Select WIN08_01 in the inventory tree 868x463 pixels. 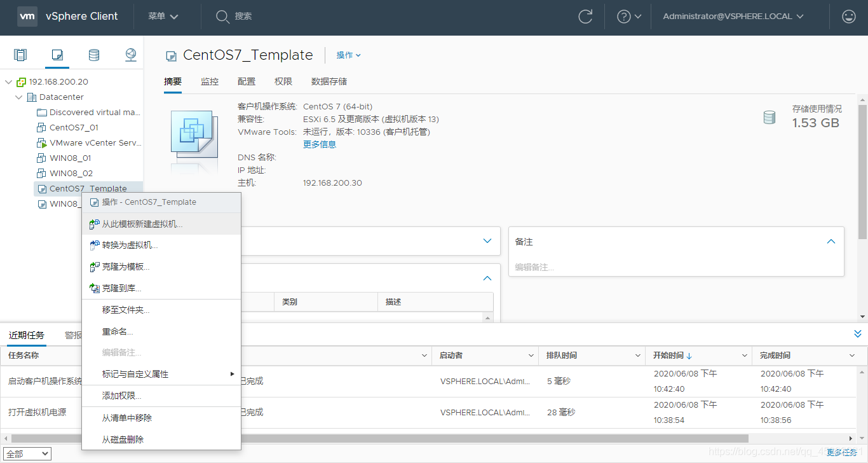(x=71, y=158)
